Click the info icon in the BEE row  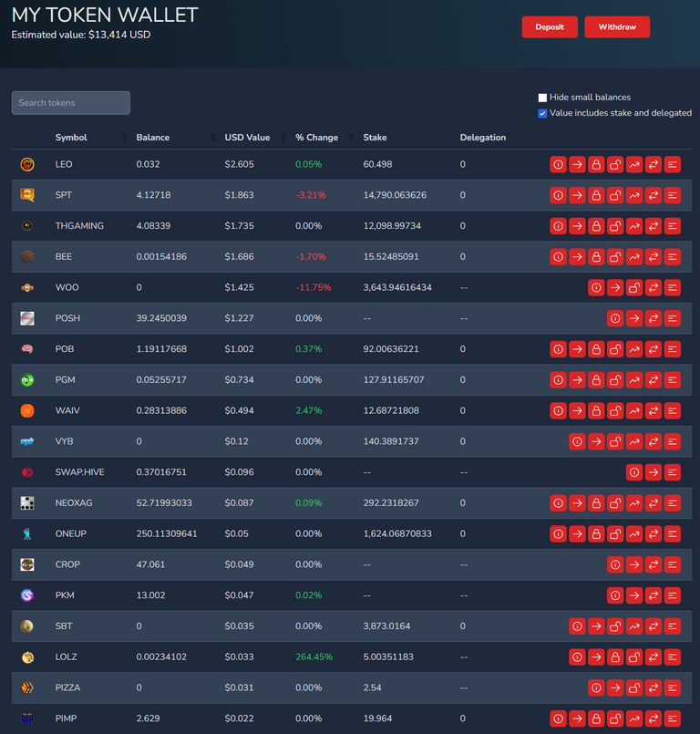click(558, 256)
